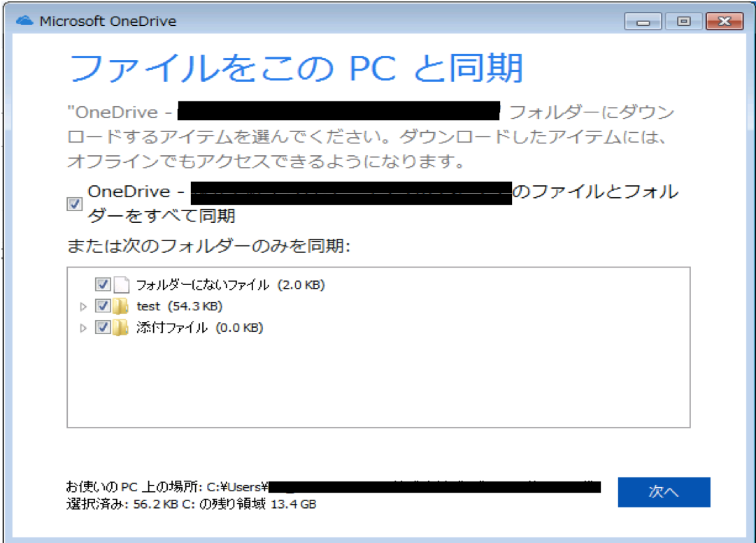Uncheck the フォルダーにないファイル checkbox

(103, 284)
